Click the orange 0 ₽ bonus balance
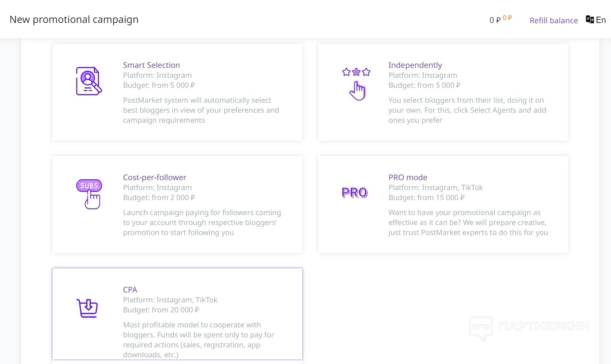The height and width of the screenshot is (364, 611). [x=507, y=18]
